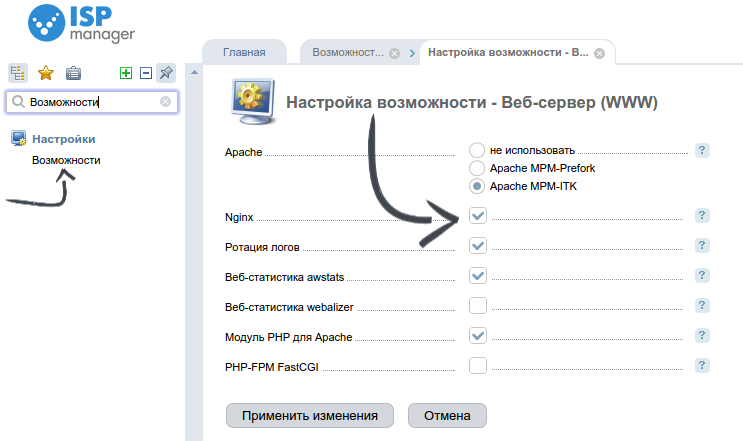Toggle Модуль PHP для Apache checkbox

[x=478, y=335]
